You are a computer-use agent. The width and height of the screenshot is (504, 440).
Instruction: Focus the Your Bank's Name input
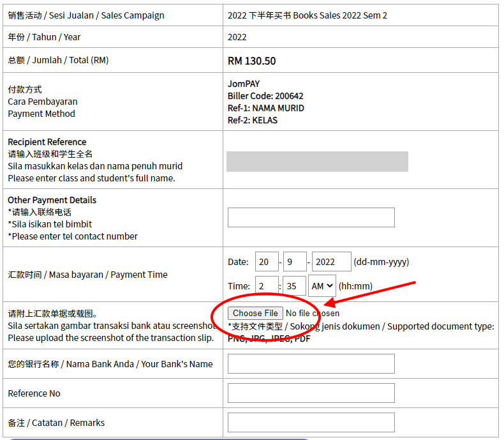tap(311, 364)
